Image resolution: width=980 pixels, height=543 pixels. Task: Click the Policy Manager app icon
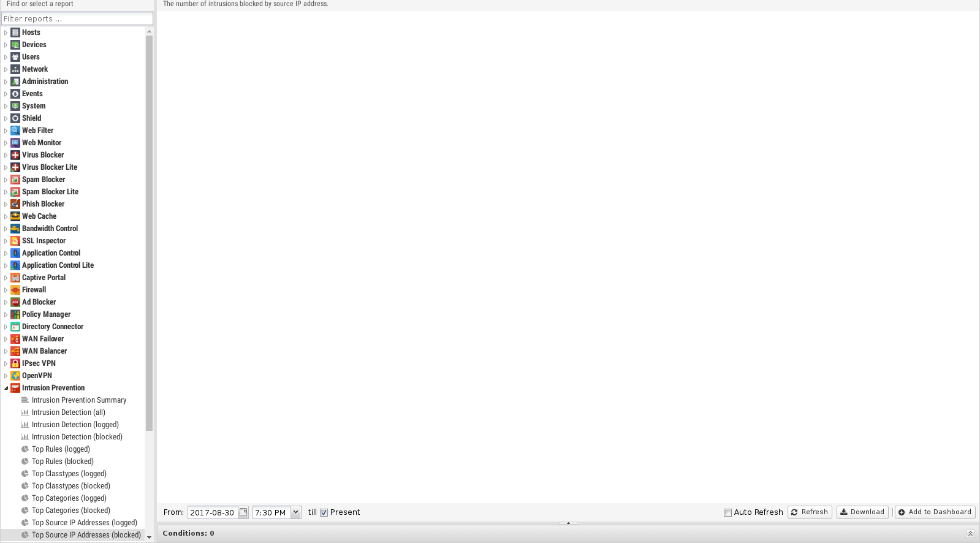coord(15,314)
